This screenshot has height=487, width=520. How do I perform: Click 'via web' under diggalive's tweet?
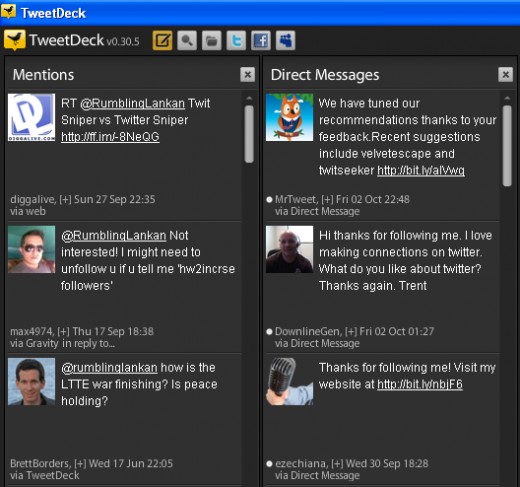[x=28, y=211]
